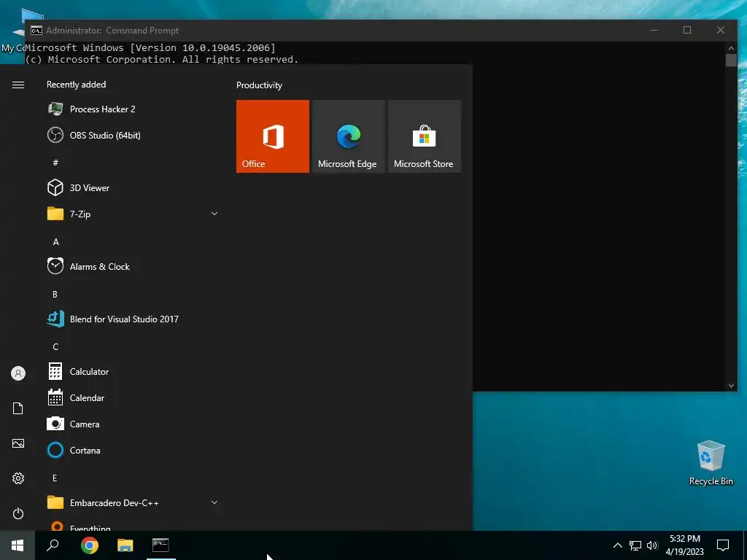The height and width of the screenshot is (560, 747).
Task: Open Calculator app
Action: tap(133, 371)
